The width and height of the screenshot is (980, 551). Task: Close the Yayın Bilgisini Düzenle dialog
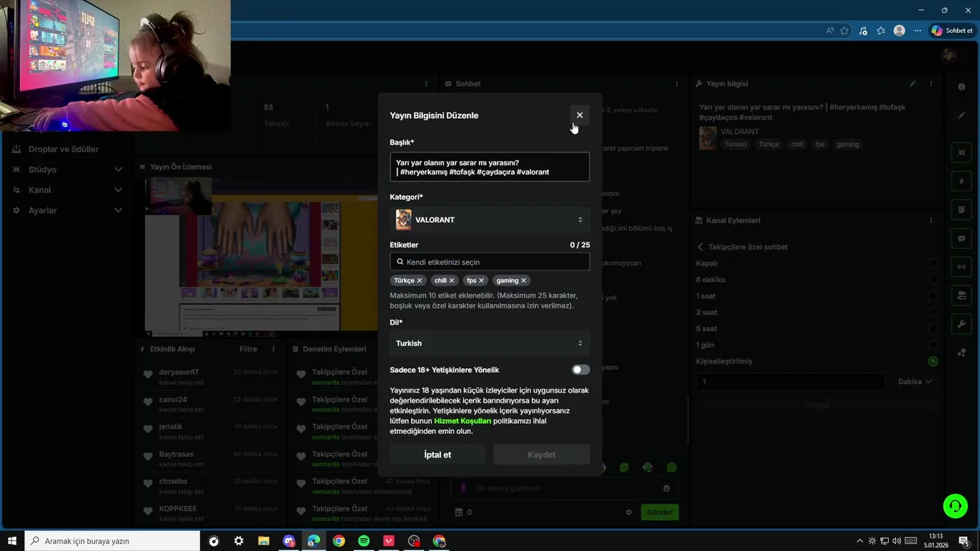pos(580,116)
